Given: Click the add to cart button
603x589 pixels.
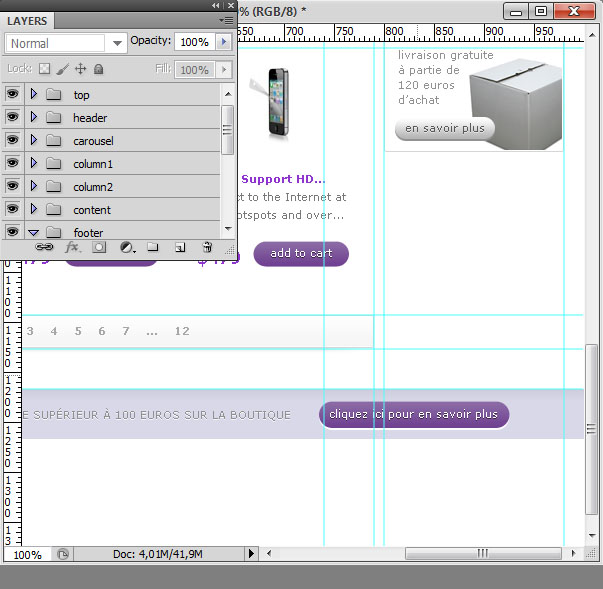Looking at the screenshot, I should [x=301, y=253].
